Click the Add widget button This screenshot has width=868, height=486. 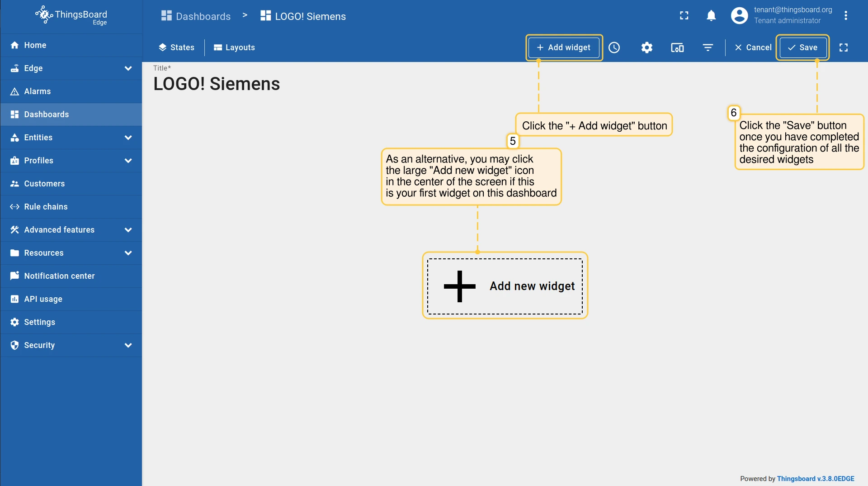(564, 48)
